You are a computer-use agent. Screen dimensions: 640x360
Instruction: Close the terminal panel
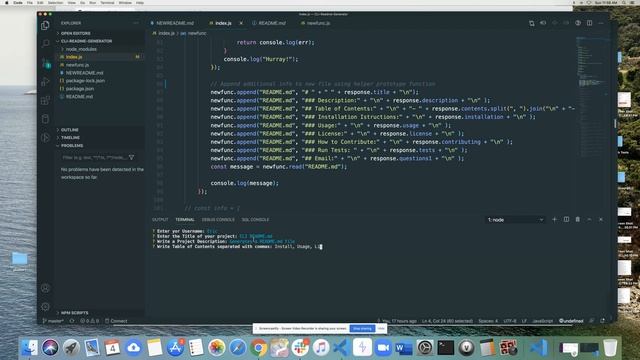click(x=601, y=220)
